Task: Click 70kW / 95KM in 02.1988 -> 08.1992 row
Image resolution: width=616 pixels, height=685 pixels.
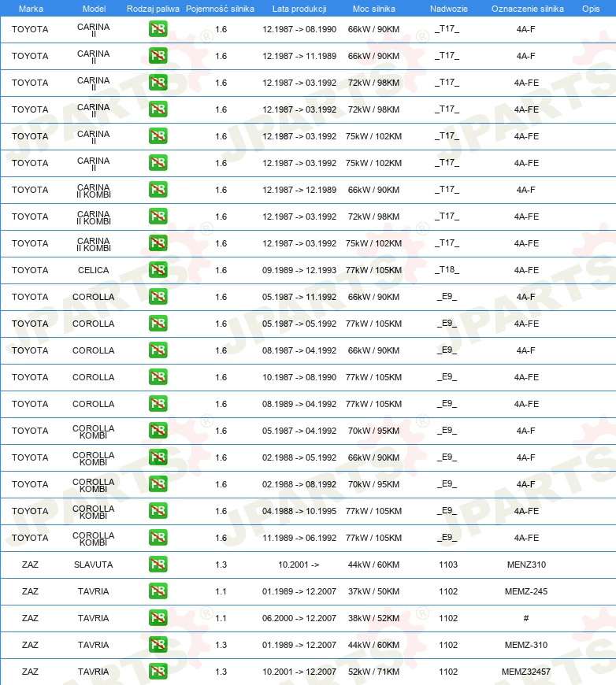Action: 373,484
